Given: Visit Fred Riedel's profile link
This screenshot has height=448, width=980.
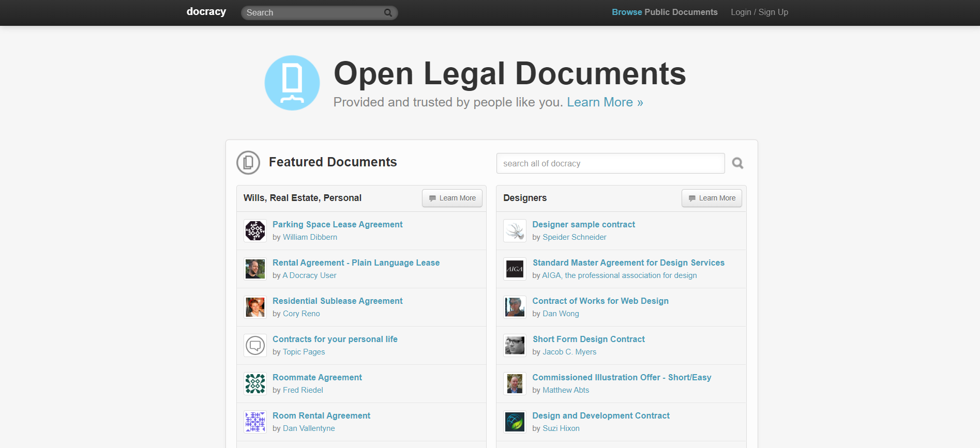Looking at the screenshot, I should pyautogui.click(x=303, y=390).
